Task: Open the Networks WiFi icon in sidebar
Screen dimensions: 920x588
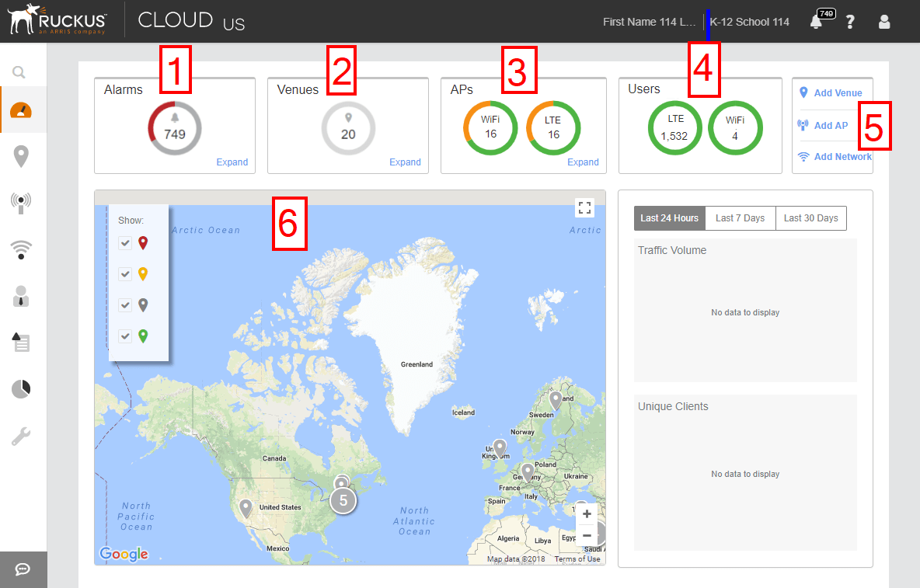Action: click(23, 249)
